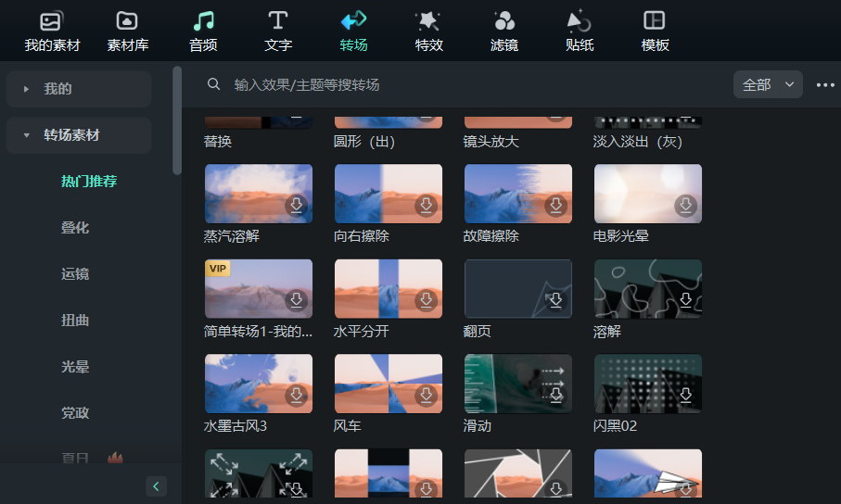Download the 风车 transition
The height and width of the screenshot is (504, 841).
(x=426, y=396)
